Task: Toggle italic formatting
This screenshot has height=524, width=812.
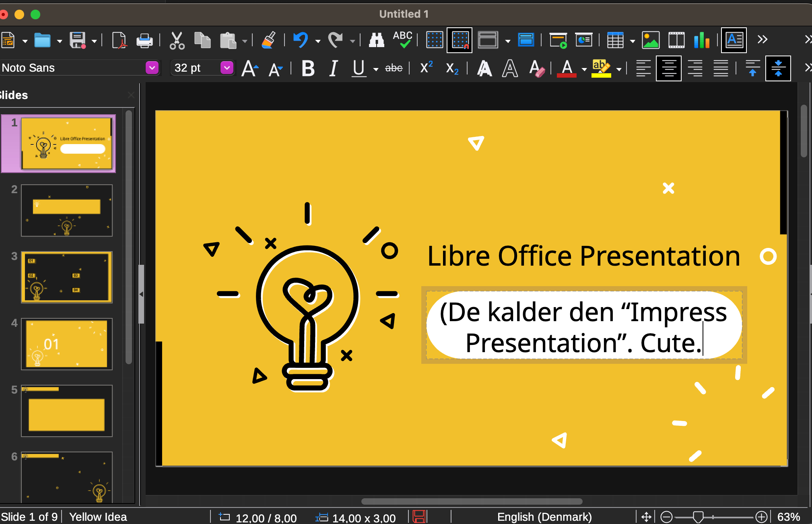Action: pyautogui.click(x=333, y=68)
